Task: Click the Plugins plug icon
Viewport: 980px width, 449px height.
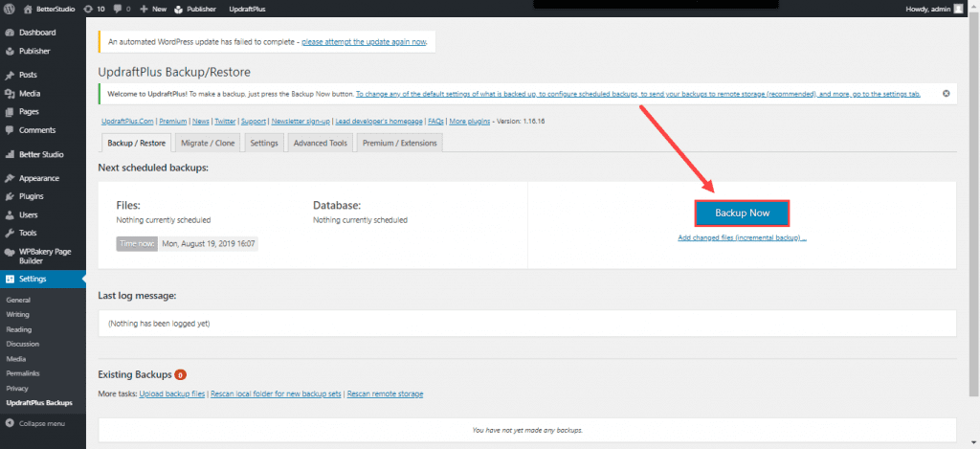Action: (x=10, y=196)
